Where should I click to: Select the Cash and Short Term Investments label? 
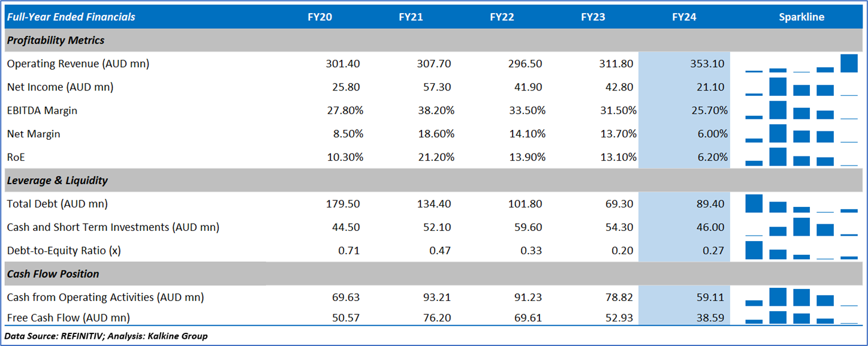(x=113, y=227)
